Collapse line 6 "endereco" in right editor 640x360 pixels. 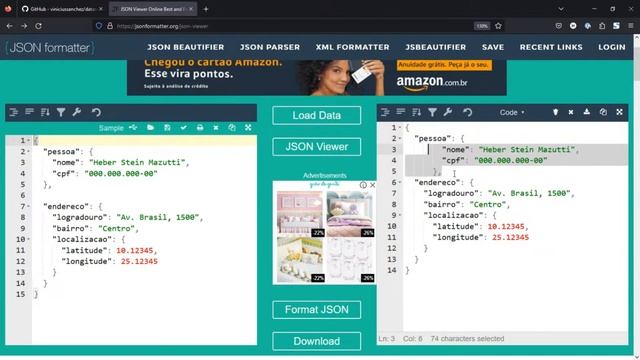[400, 182]
